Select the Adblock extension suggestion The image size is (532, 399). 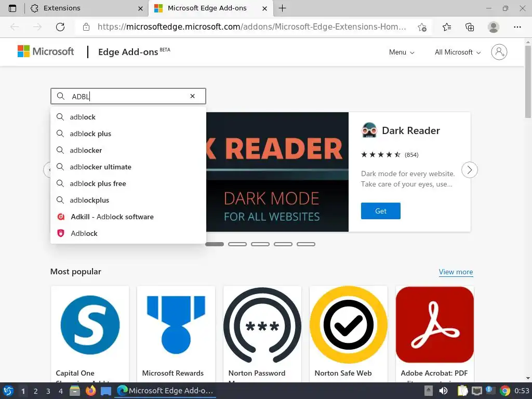point(128,233)
